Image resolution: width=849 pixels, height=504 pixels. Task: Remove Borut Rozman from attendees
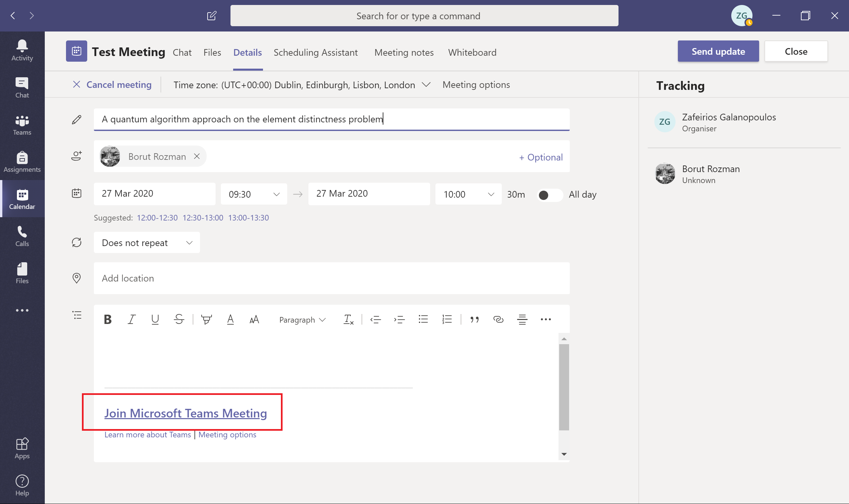197,156
